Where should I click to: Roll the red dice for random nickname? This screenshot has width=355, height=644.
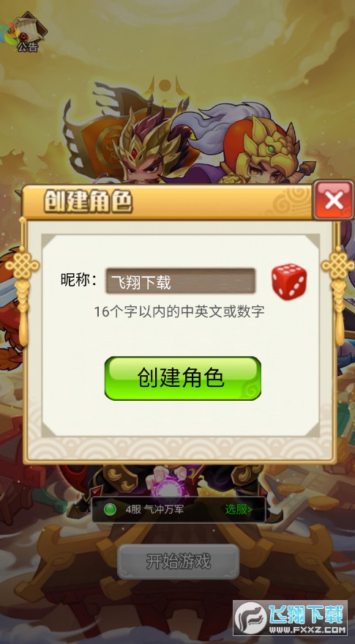pos(289,282)
